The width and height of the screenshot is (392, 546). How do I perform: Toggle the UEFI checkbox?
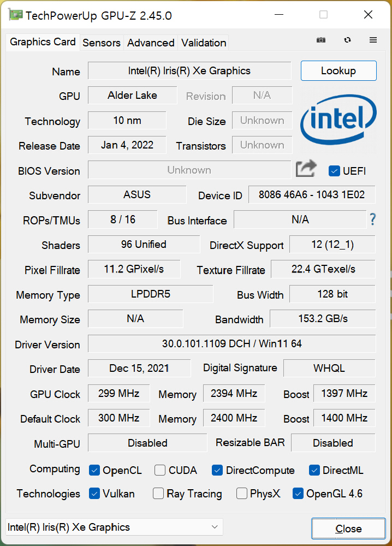pyautogui.click(x=334, y=171)
